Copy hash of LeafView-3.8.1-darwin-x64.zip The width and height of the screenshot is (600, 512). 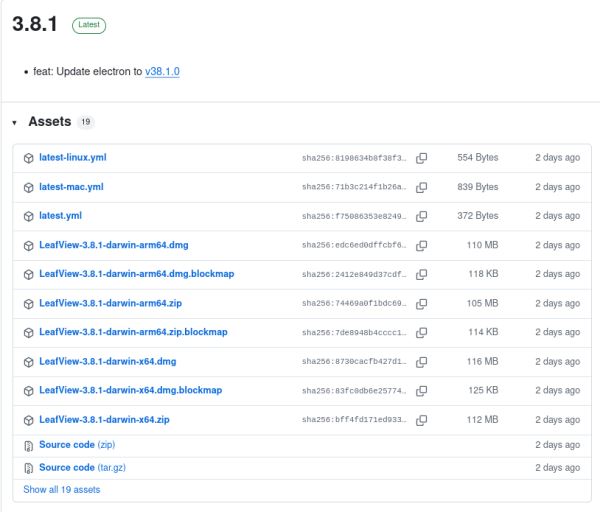click(422, 420)
